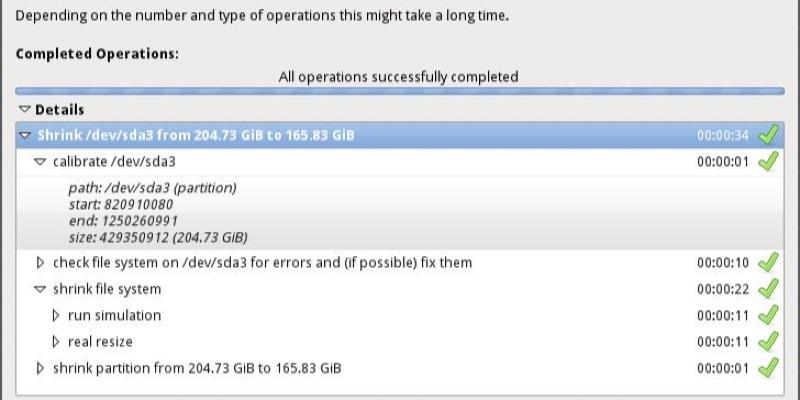Expand shrink partition from 204.73 GiB step
Screen dimensions: 800x400
pyautogui.click(x=40, y=368)
